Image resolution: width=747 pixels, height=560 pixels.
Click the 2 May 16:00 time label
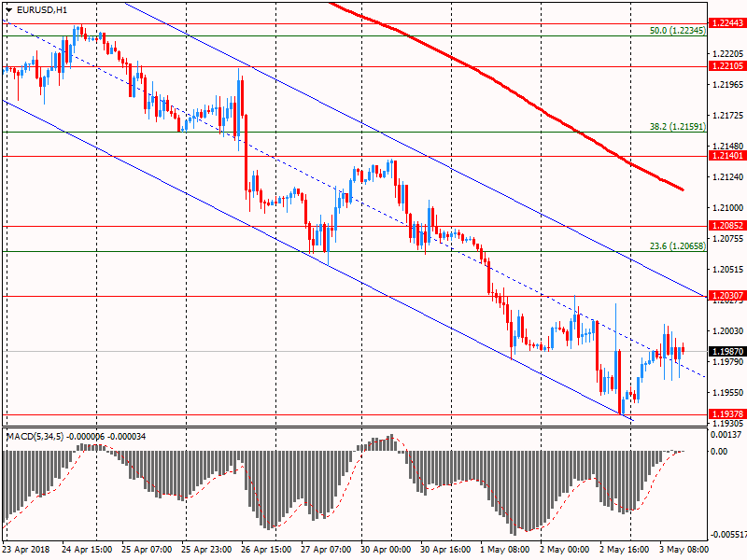(x=625, y=550)
